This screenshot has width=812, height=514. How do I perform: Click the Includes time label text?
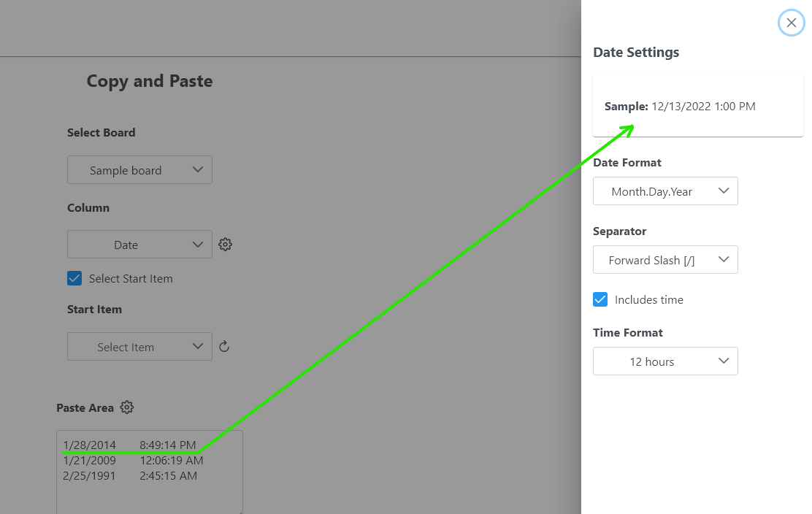pyautogui.click(x=648, y=299)
